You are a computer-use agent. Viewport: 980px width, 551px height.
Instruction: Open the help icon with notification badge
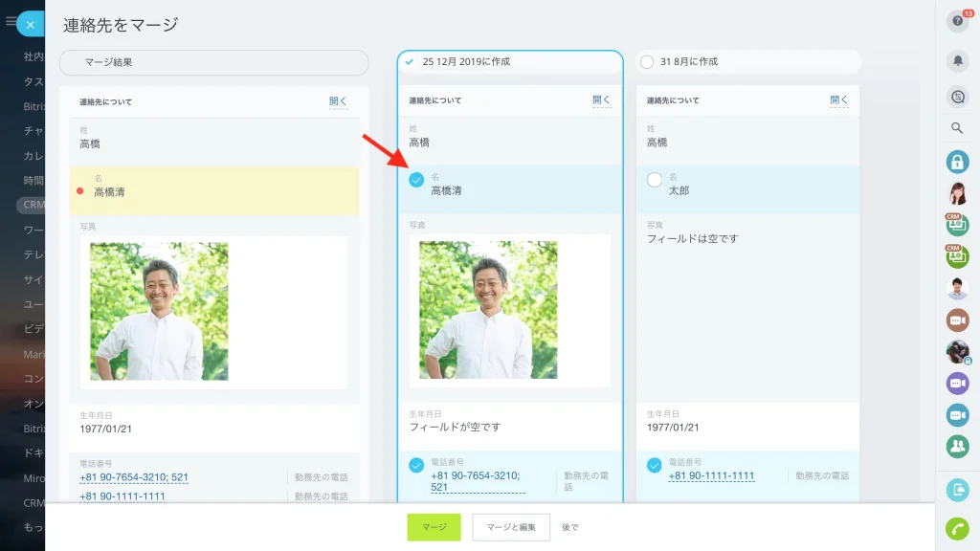click(957, 21)
